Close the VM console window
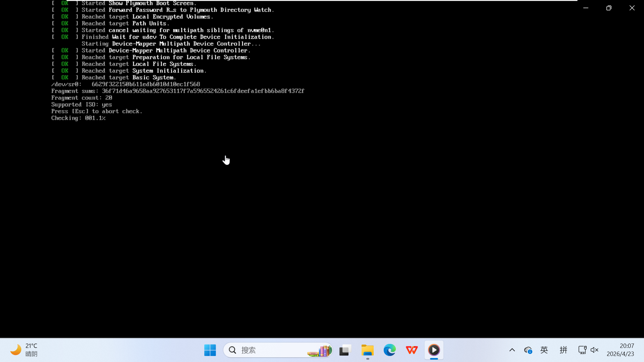Screen dimensions: 644x362 (x=632, y=8)
